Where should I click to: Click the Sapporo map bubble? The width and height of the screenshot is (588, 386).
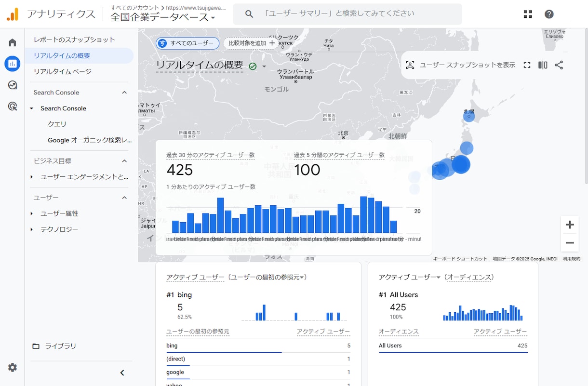tap(468, 116)
